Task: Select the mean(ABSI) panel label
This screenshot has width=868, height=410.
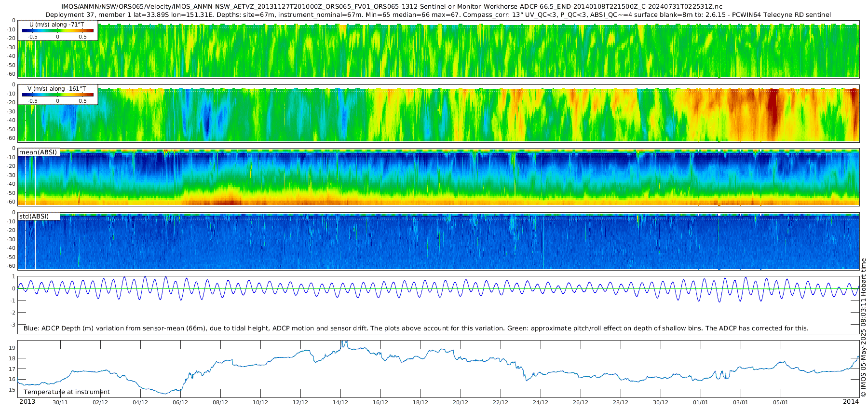Action: (x=38, y=152)
